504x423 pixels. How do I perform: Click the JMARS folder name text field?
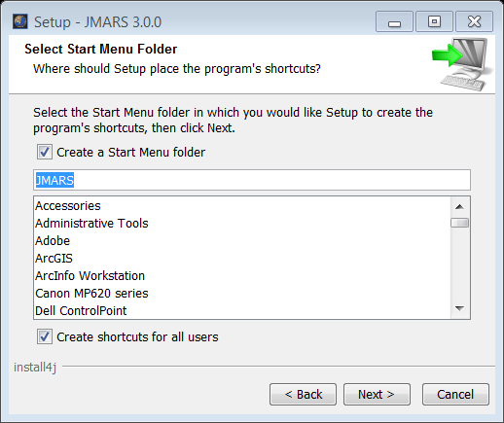252,180
